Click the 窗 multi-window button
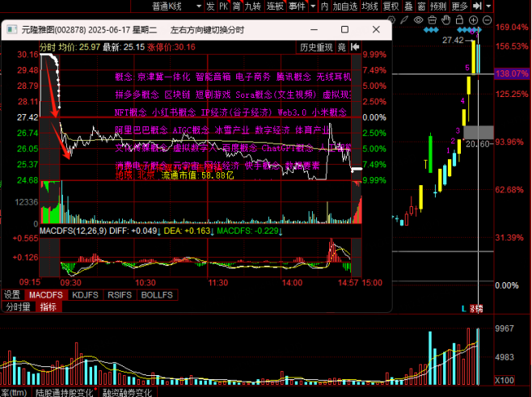 (x=421, y=6)
